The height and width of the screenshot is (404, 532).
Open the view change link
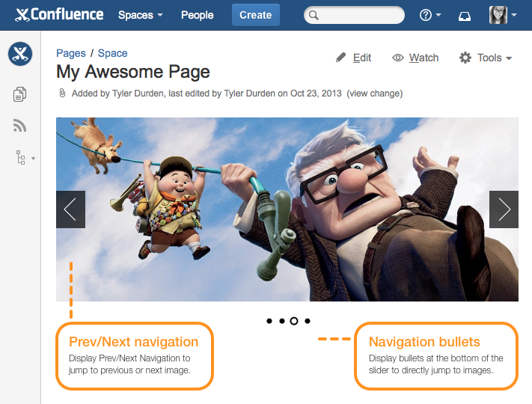(x=375, y=94)
